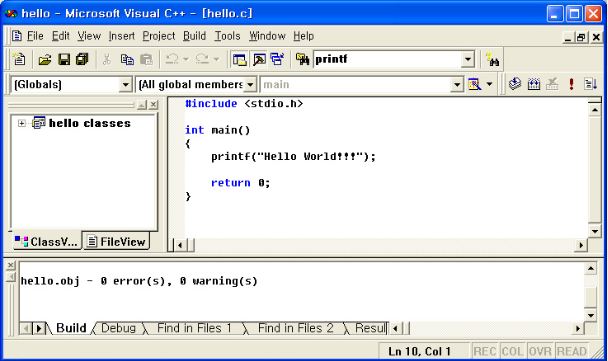This screenshot has width=608, height=361.
Task: Open the Edit menu
Action: click(x=60, y=36)
